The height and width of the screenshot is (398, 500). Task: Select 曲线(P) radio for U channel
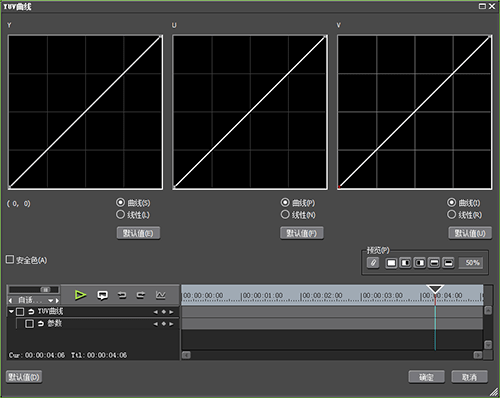pos(285,202)
